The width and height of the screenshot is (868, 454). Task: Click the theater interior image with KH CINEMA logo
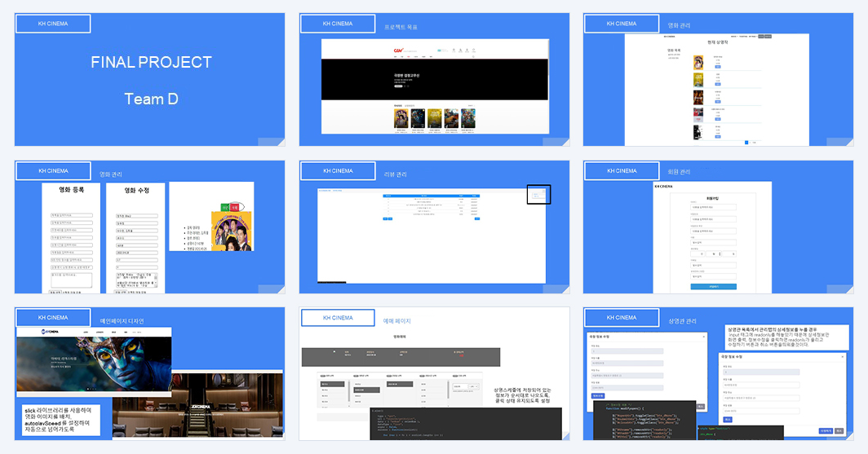(197, 404)
